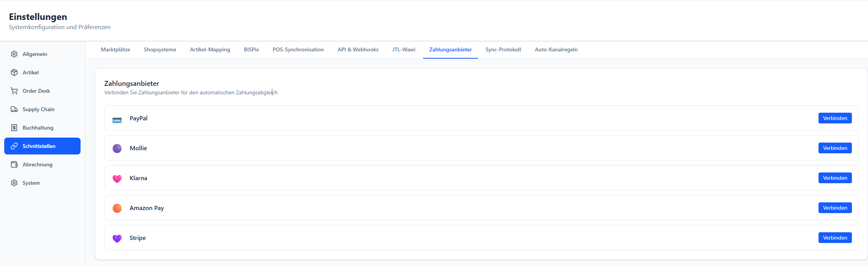This screenshot has width=868, height=266.
Task: Click the PayPal provider name
Action: coord(138,118)
